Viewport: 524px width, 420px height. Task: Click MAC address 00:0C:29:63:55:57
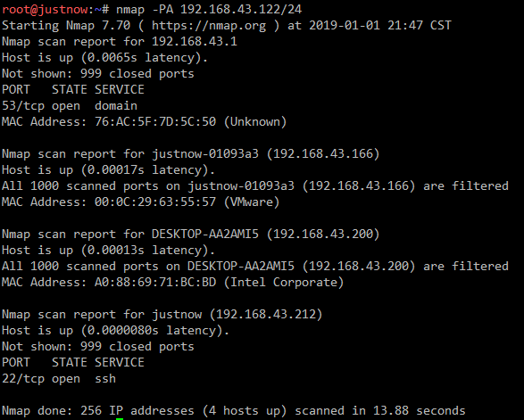155,202
